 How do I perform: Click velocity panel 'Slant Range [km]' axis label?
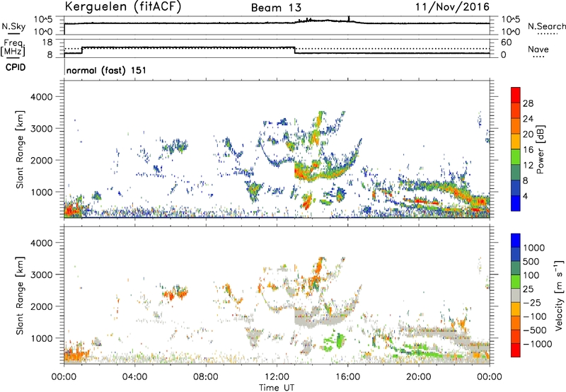(x=20, y=295)
